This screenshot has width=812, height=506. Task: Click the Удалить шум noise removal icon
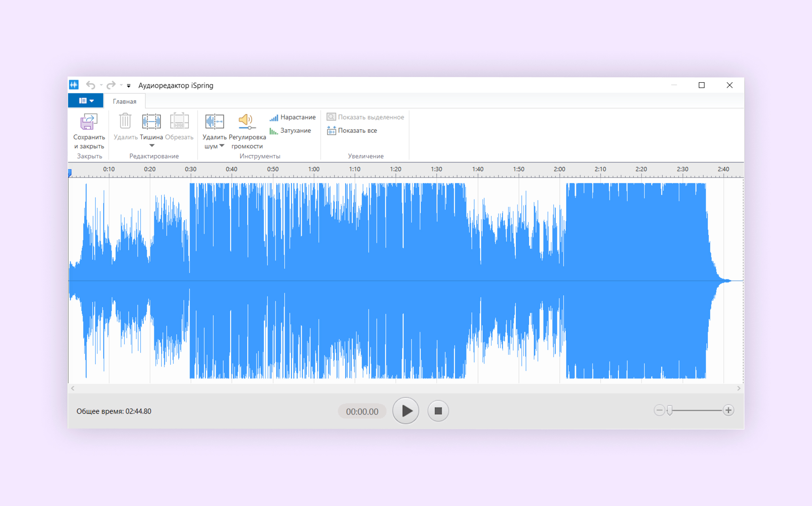coord(214,121)
